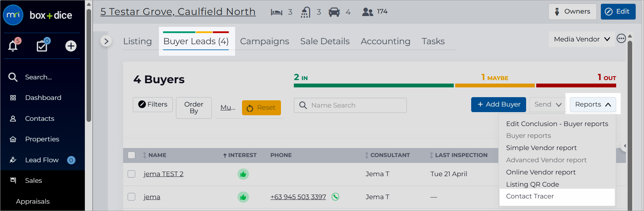Click the contacts count people icon
Screen dimensions: 644x211
pos(368,12)
